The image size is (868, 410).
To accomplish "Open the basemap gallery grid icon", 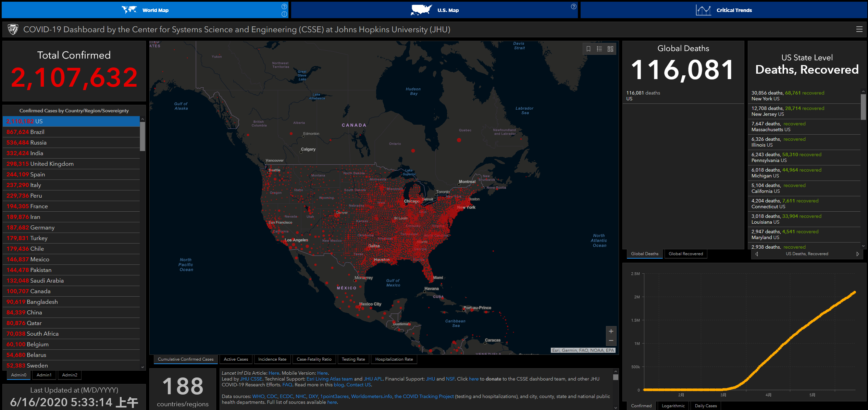I will tap(610, 49).
